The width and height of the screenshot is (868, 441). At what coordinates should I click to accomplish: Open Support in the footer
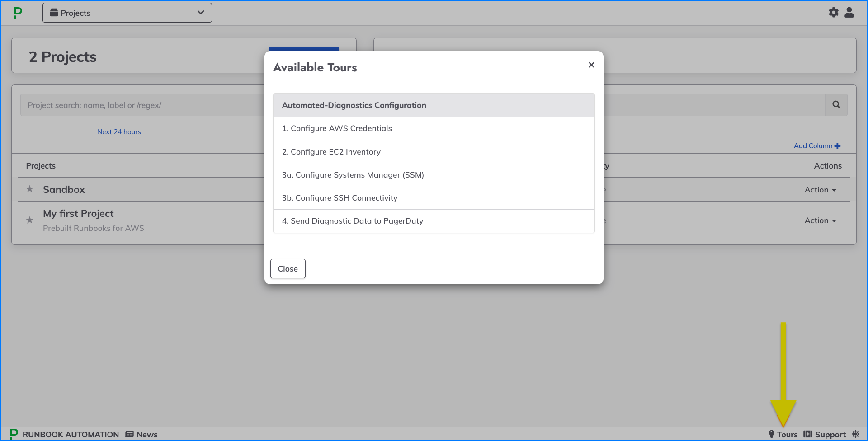click(x=825, y=434)
